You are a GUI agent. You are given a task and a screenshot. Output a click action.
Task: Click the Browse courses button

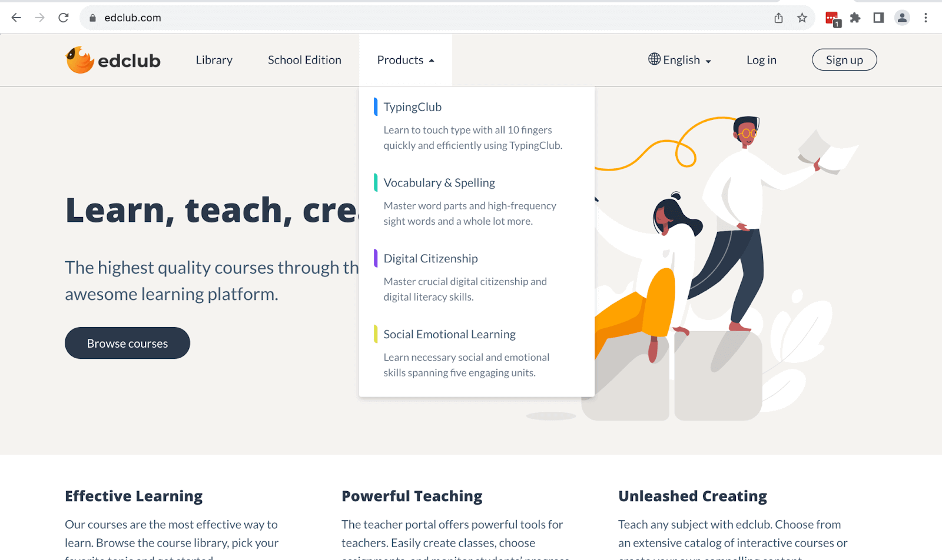[x=127, y=343]
